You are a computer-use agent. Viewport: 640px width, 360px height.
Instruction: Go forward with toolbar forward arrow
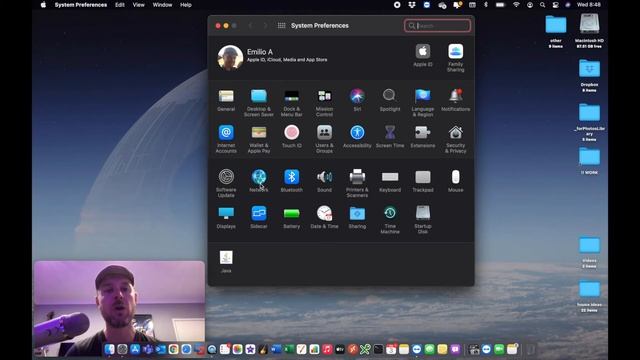[x=265, y=25]
